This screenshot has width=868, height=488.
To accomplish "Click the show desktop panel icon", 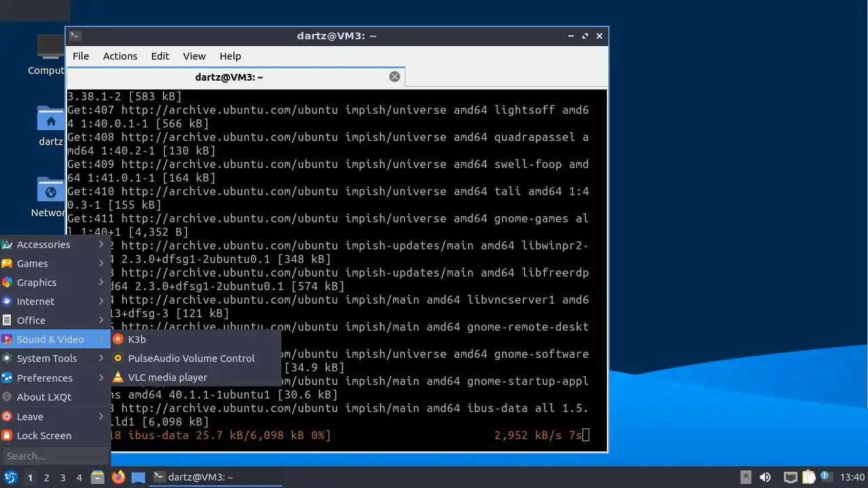I will [x=138, y=477].
